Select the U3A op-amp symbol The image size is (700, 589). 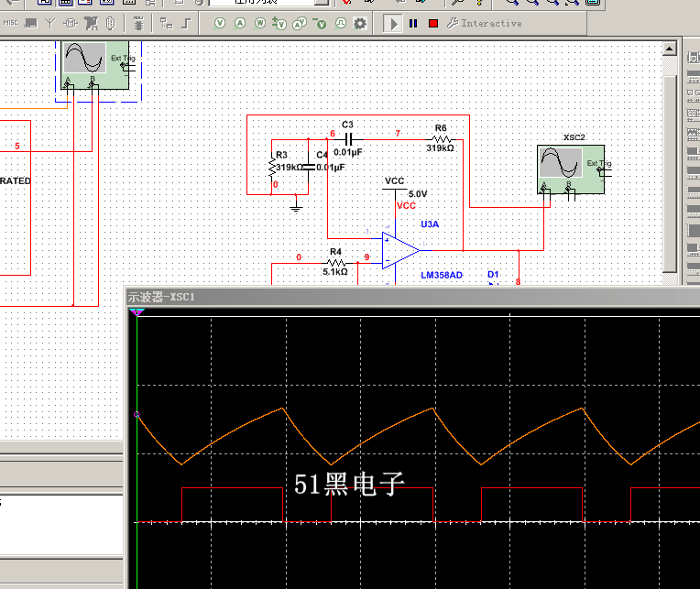coord(400,250)
